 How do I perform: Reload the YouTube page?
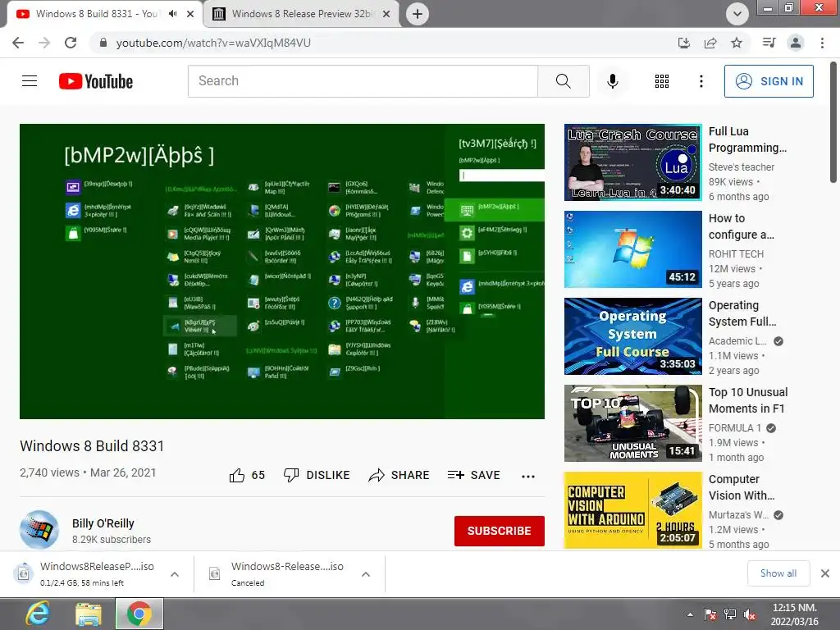click(71, 43)
